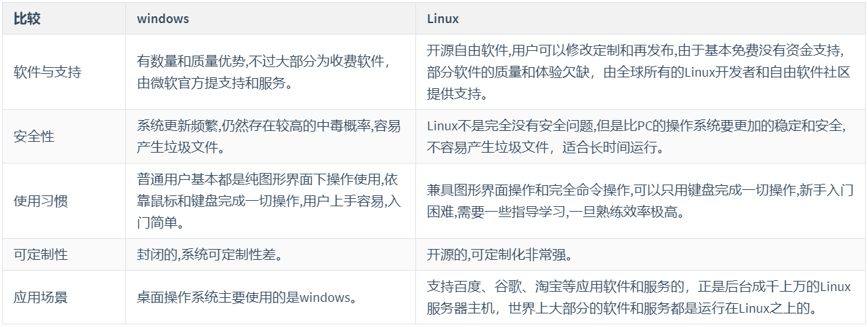
Task: Click the cell mentioning 百度、谷歌、淘宝
Action: pos(638,297)
